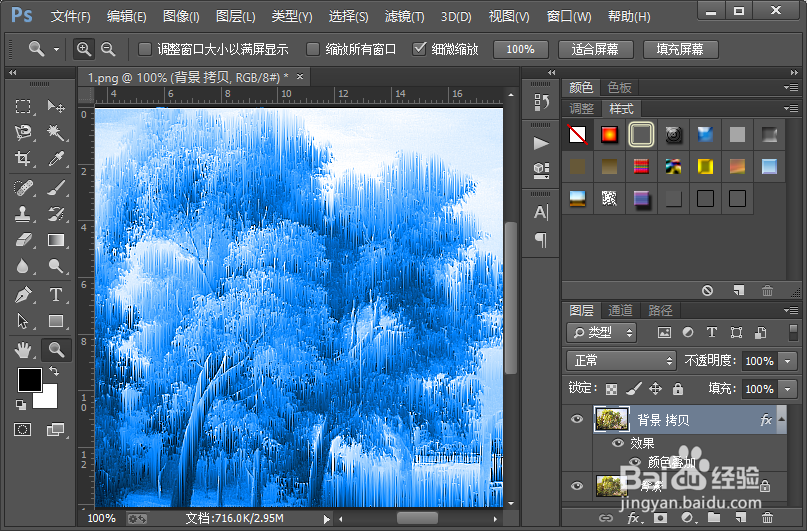This screenshot has height=531, width=807.
Task: Click the 适合屏幕 button
Action: (595, 49)
